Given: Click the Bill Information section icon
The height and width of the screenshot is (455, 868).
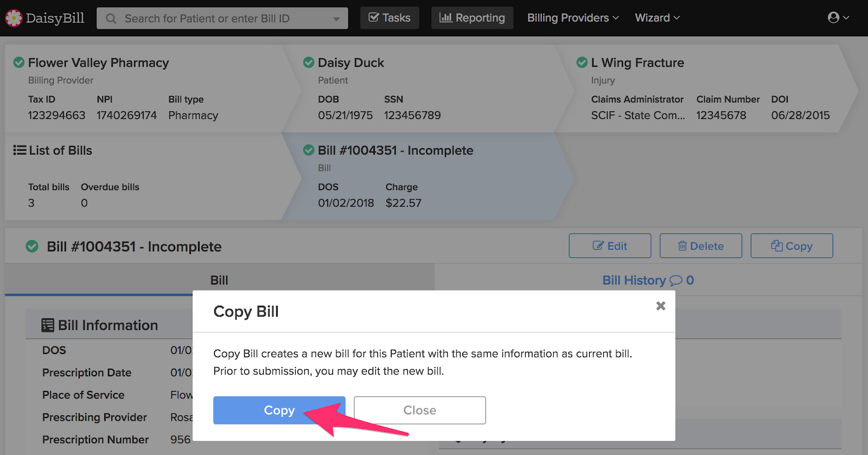Looking at the screenshot, I should (x=48, y=325).
